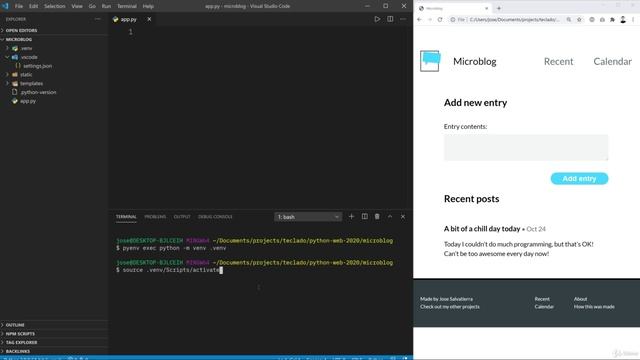Open the Go menu
The image size is (640, 360).
(x=92, y=6)
